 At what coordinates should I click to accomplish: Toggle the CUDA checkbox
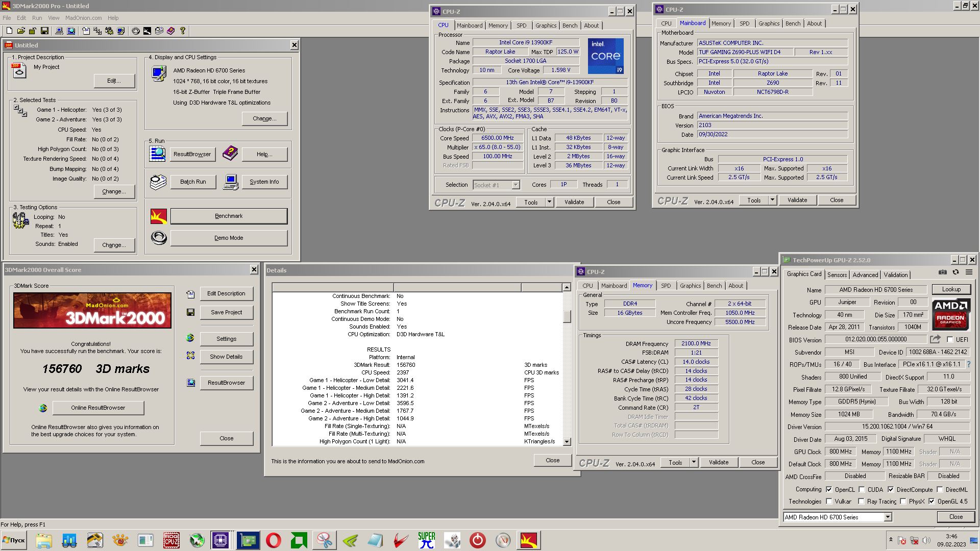coord(862,489)
